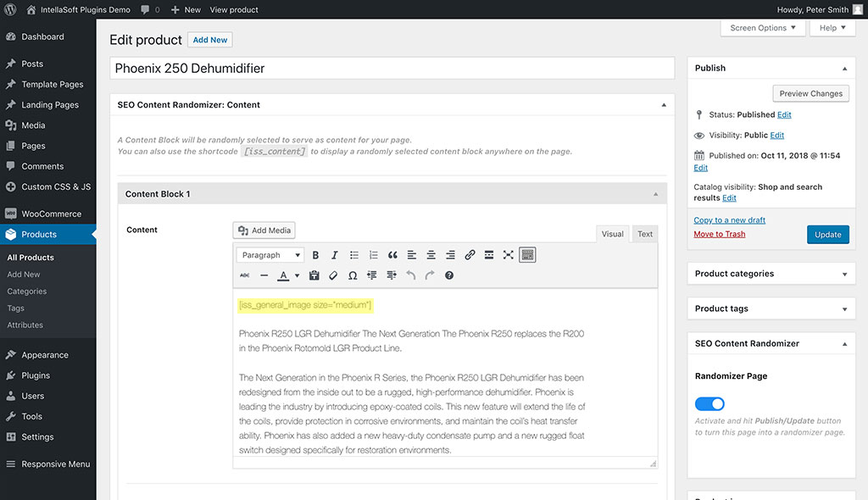Viewport: 868px width, 500px height.
Task: Toggle the Randomizer Page switch
Action: point(709,403)
